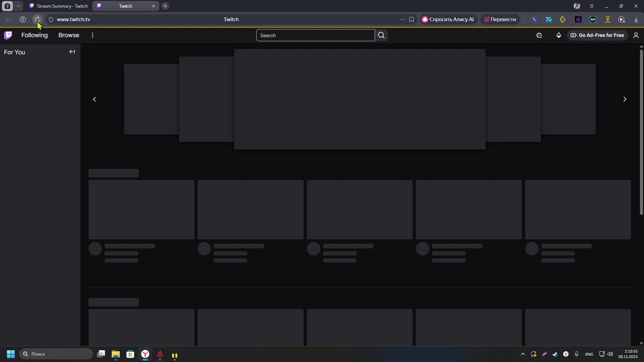Click the Go Ad-Free for Free button
Screen dimensions: 644x362
(597, 35)
